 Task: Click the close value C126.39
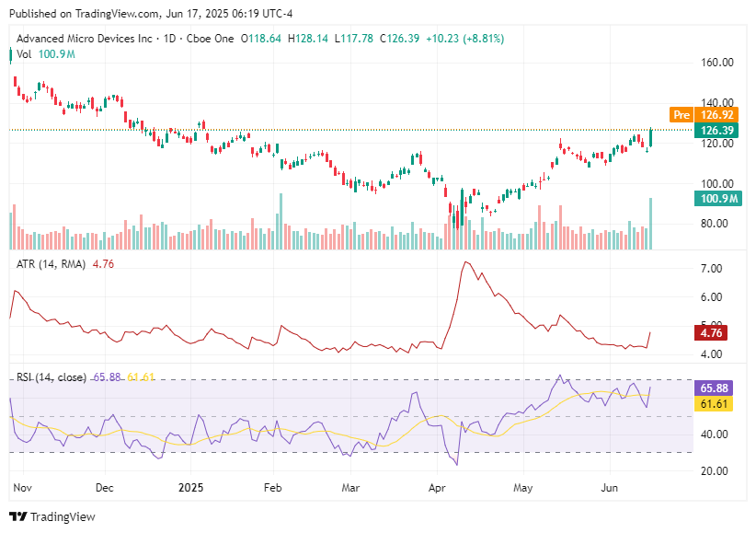click(400, 39)
